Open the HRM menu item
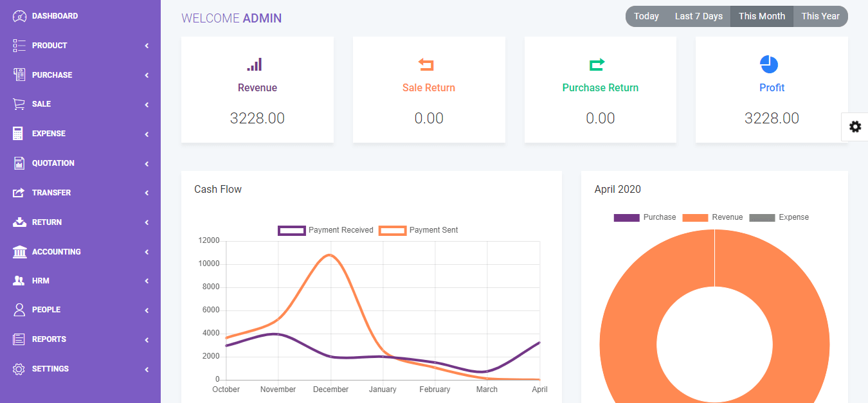The image size is (868, 403). pyautogui.click(x=80, y=281)
